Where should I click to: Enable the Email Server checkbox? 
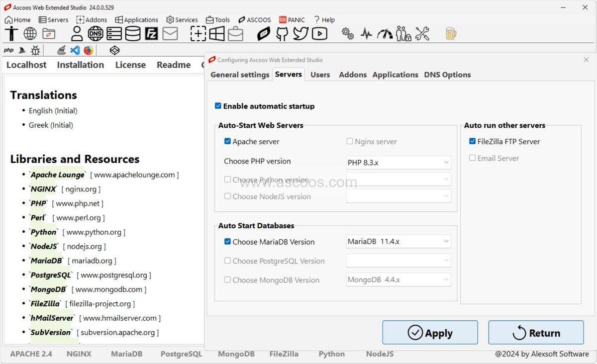tap(472, 158)
